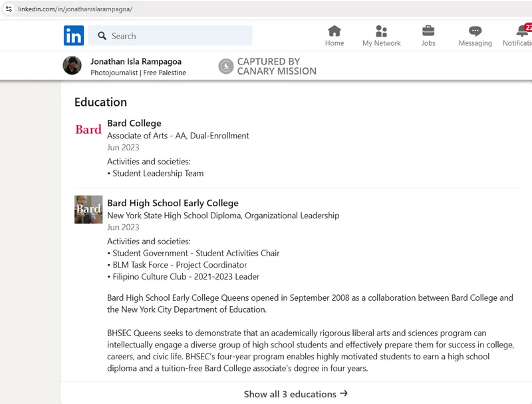The image size is (532, 404).
Task: Click Jonathan Isla Rampagoa profile photo
Action: pos(72,65)
